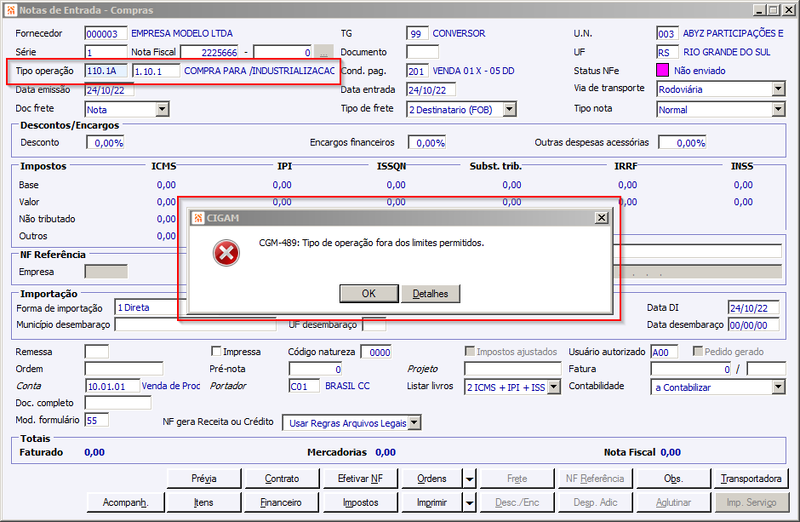Click the Transportadora button
800x522 pixels.
click(x=751, y=479)
